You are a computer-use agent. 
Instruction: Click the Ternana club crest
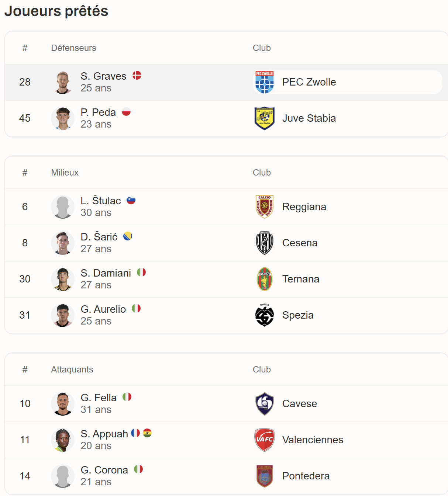265,279
